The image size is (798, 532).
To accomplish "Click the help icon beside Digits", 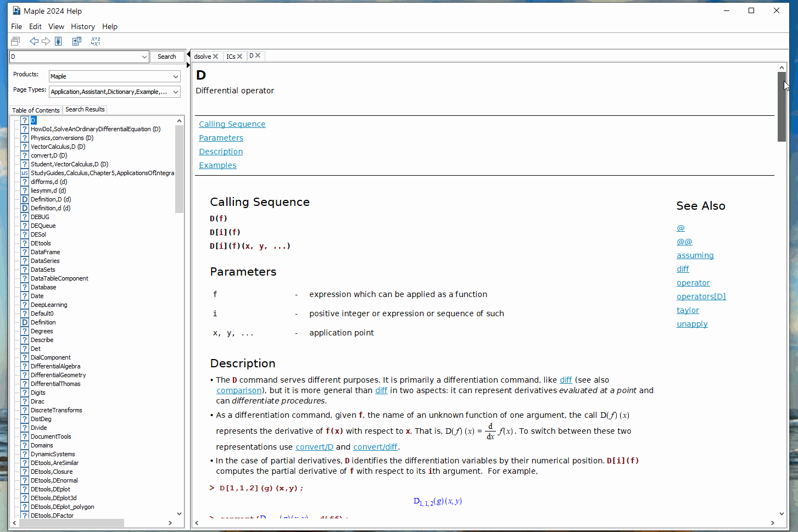I will pos(25,393).
